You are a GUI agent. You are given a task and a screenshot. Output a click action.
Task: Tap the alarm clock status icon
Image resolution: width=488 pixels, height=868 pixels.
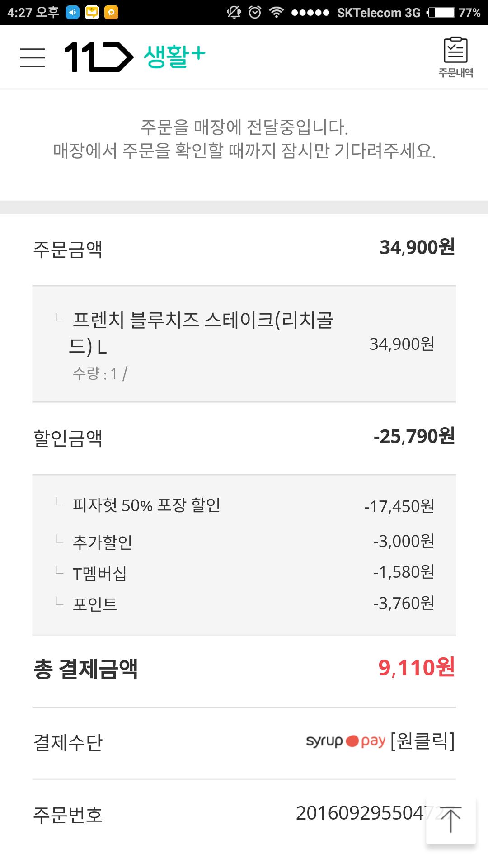(x=255, y=13)
